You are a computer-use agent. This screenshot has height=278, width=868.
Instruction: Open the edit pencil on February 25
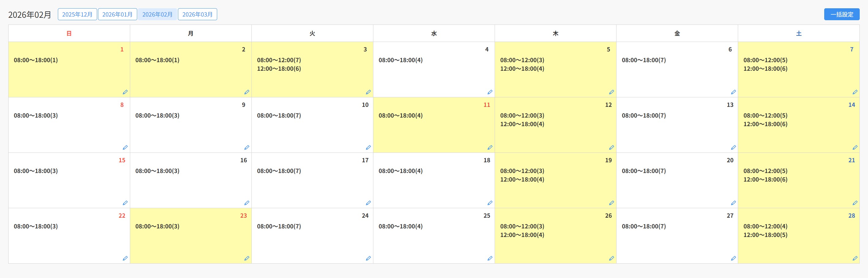tap(490, 258)
